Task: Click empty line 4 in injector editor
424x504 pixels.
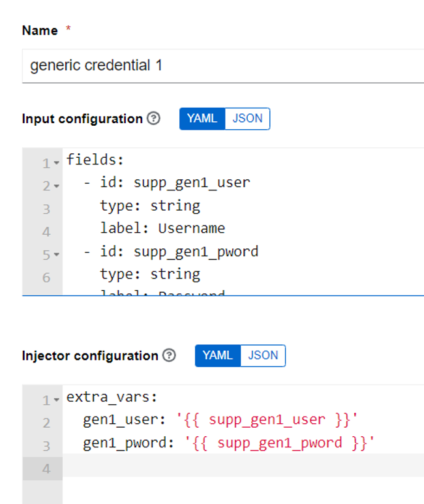Action: tap(243, 466)
